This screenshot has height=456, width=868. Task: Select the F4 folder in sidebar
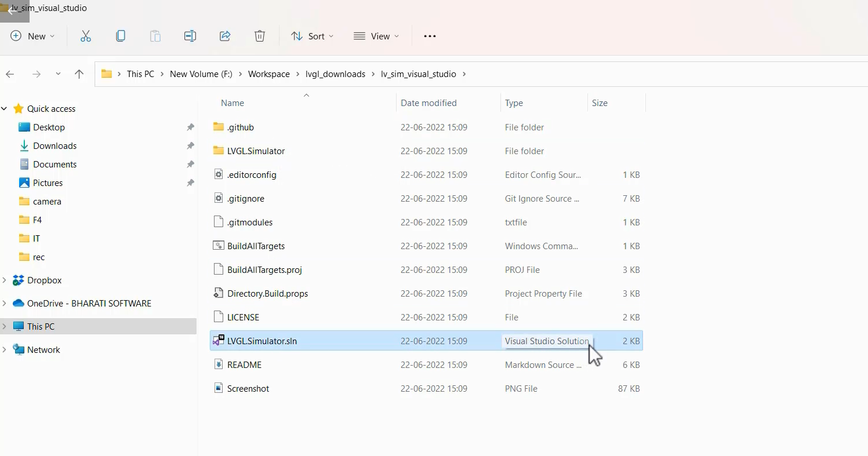coord(37,220)
